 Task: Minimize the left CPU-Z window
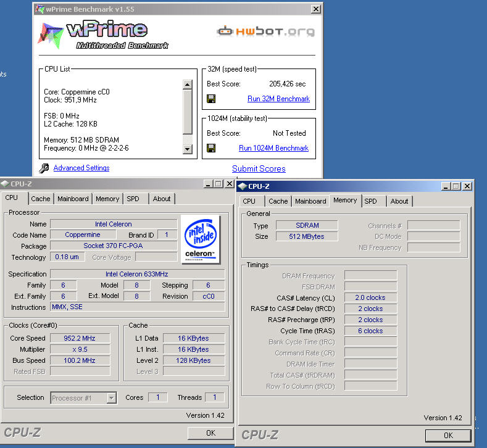(x=208, y=184)
